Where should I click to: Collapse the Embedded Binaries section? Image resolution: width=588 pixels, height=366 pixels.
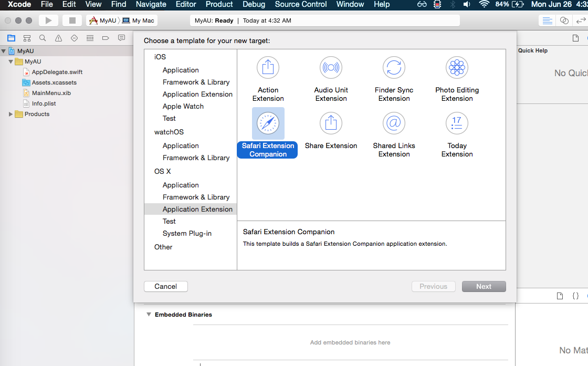(149, 315)
